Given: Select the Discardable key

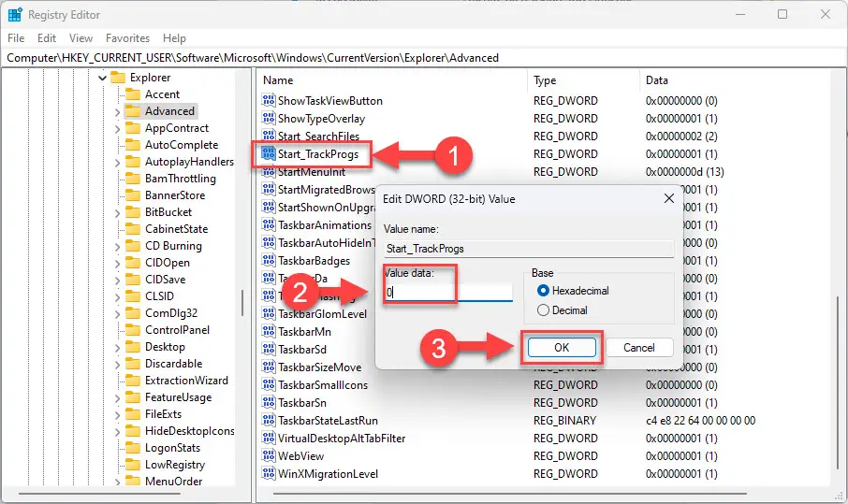Looking at the screenshot, I should pyautogui.click(x=173, y=364).
